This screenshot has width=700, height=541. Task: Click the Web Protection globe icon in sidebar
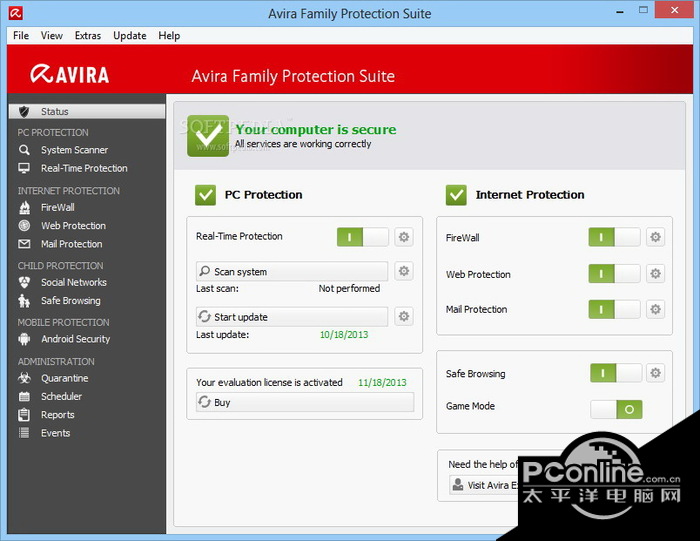[24, 226]
